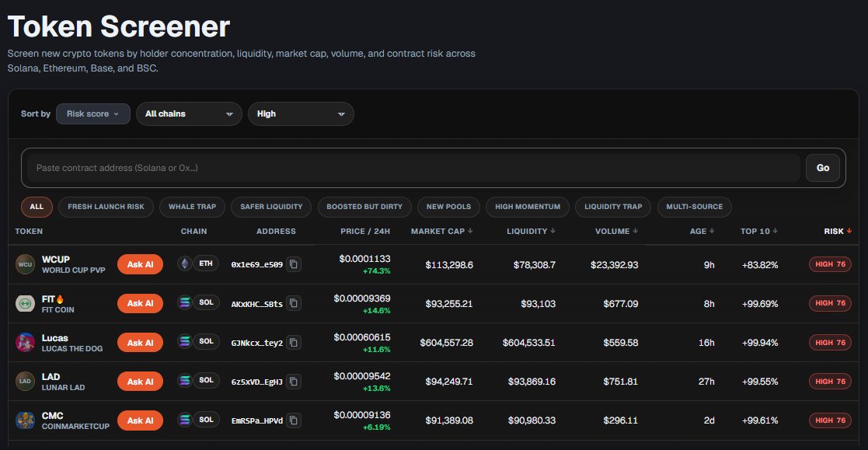Screen dimensions: 868x450
Task: Click the CMC token logo
Action: [x=25, y=420]
